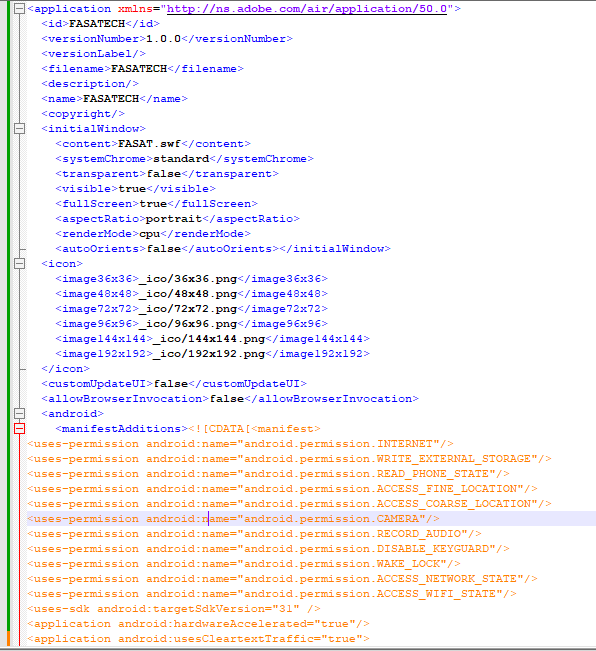Collapse the initialWindow element fold
This screenshot has width=596, height=651.
[19, 129]
